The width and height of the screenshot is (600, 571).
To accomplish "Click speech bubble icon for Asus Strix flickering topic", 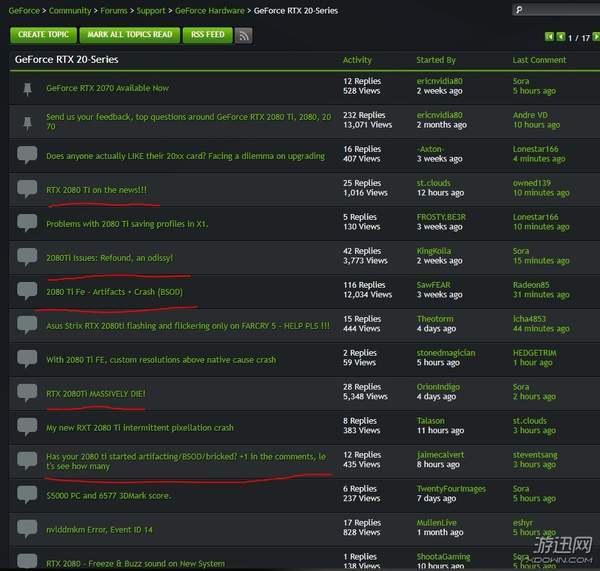I will 27,325.
